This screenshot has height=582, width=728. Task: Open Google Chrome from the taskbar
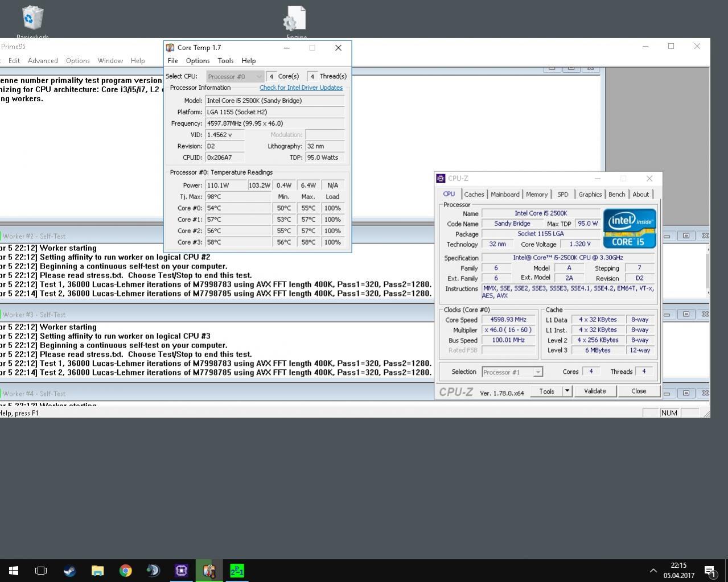click(x=125, y=570)
